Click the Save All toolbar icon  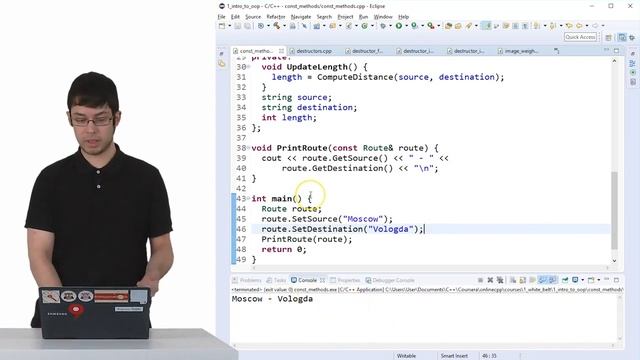tap(247, 26)
